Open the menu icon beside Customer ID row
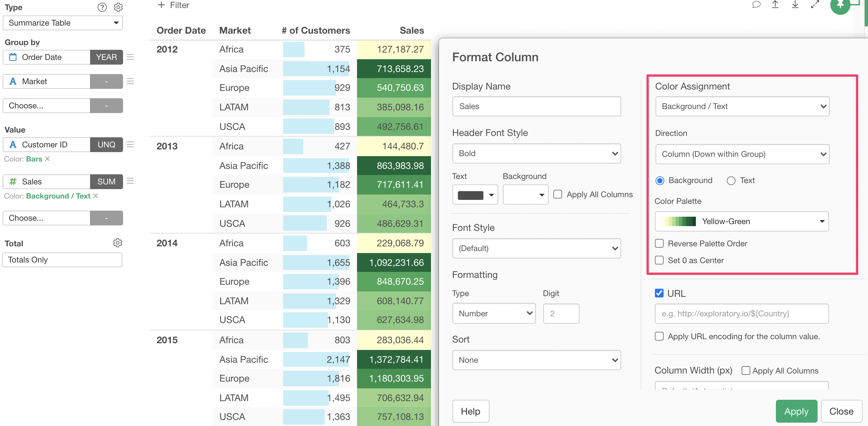The image size is (868, 426). 130,144
